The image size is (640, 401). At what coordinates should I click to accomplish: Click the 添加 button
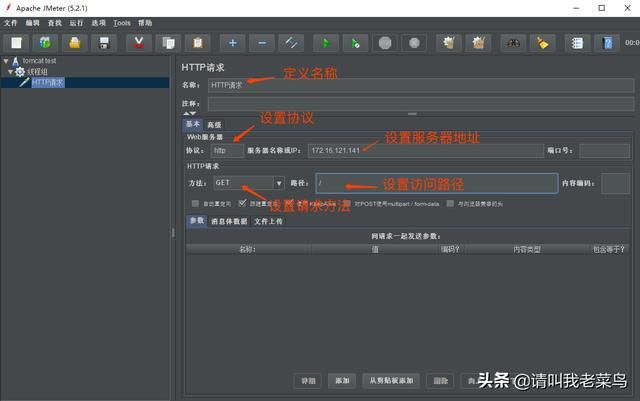342,381
